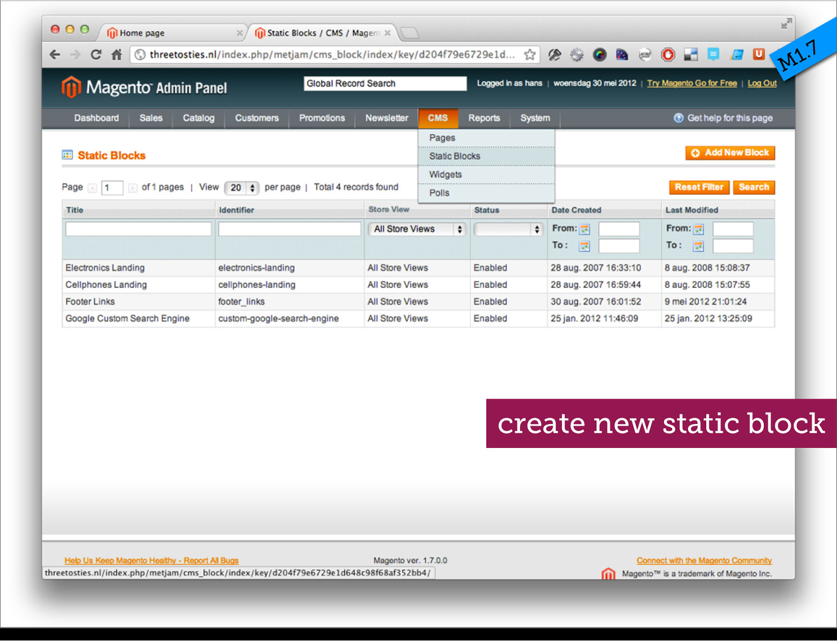Open the gear extension icon in toolbar
837x644 pixels.
[x=577, y=54]
